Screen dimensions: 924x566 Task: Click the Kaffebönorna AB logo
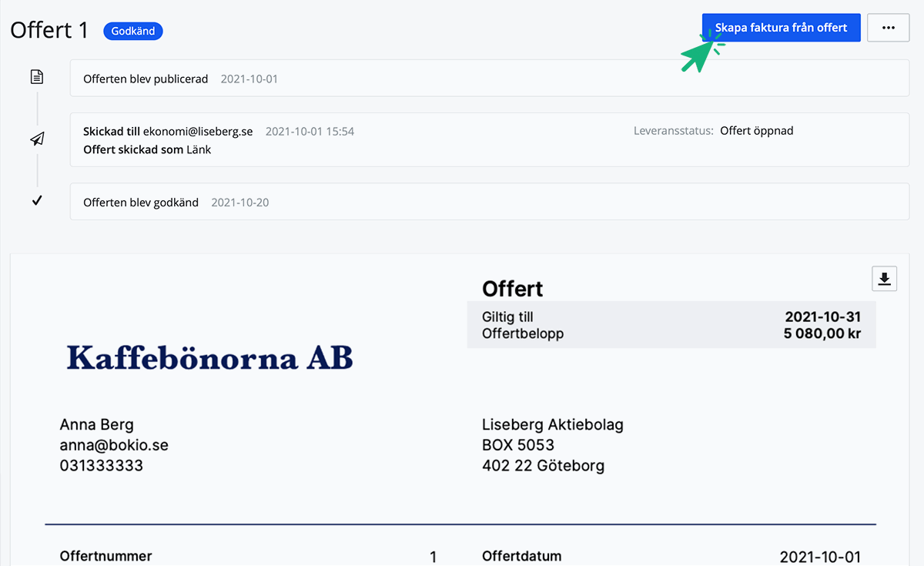pos(209,358)
